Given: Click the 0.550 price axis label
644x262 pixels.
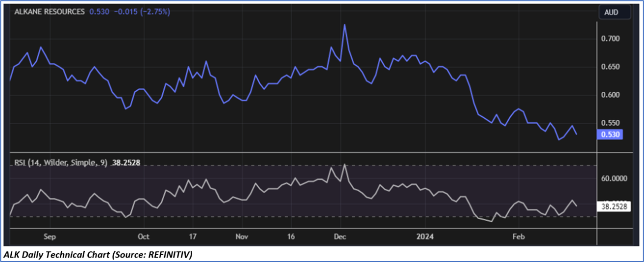Looking at the screenshot, I should tap(609, 123).
